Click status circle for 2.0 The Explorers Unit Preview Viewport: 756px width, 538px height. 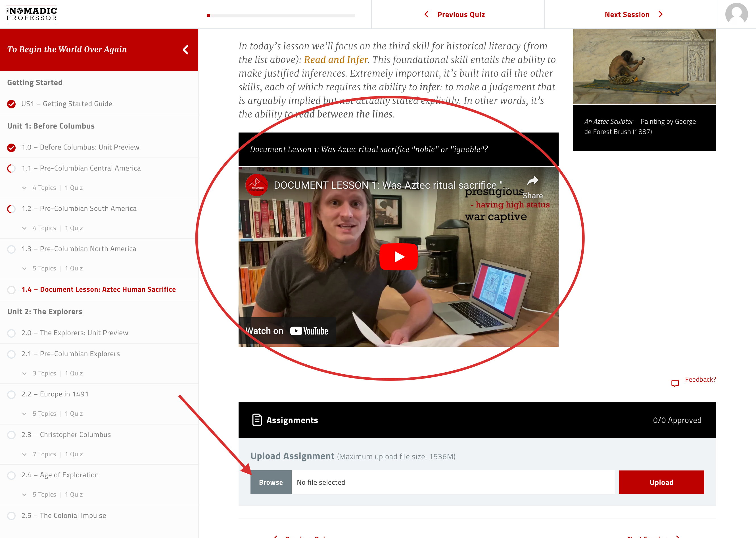tap(11, 333)
